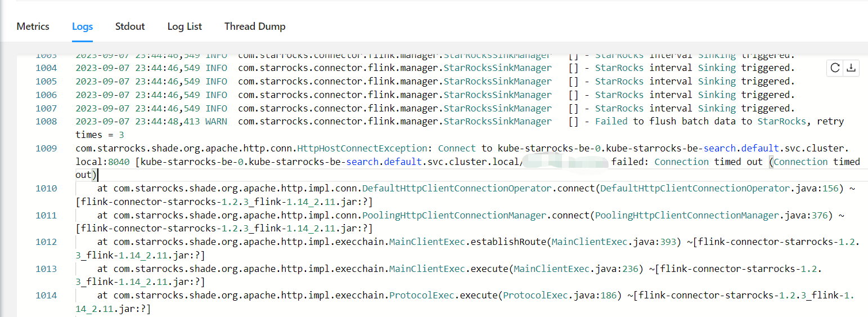Click DefaultHttpClientConnectionOperator.java:156 reference
The image size is (868, 317).
[719, 189]
